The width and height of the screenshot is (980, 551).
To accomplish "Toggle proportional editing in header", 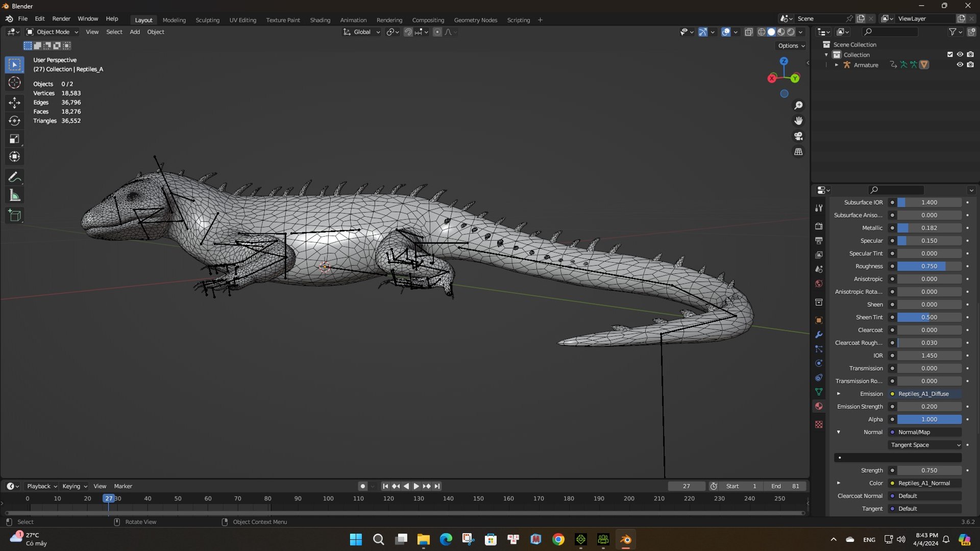I will [x=437, y=32].
